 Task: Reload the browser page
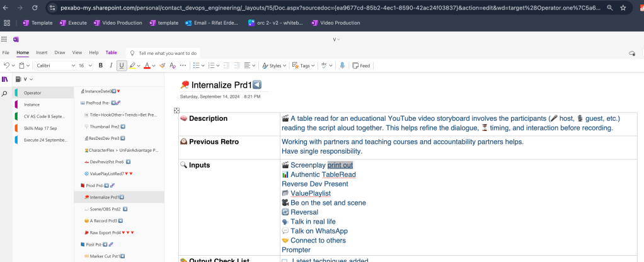coord(35,8)
